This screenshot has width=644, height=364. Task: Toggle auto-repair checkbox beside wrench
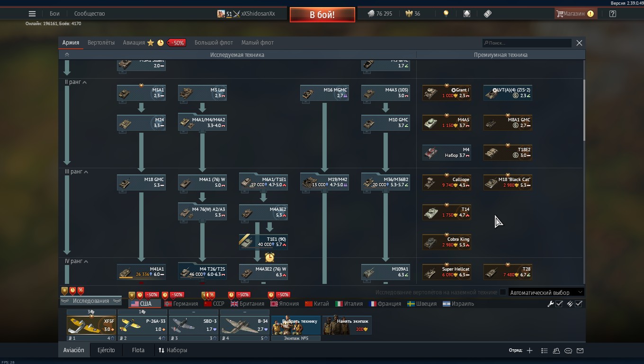click(559, 304)
